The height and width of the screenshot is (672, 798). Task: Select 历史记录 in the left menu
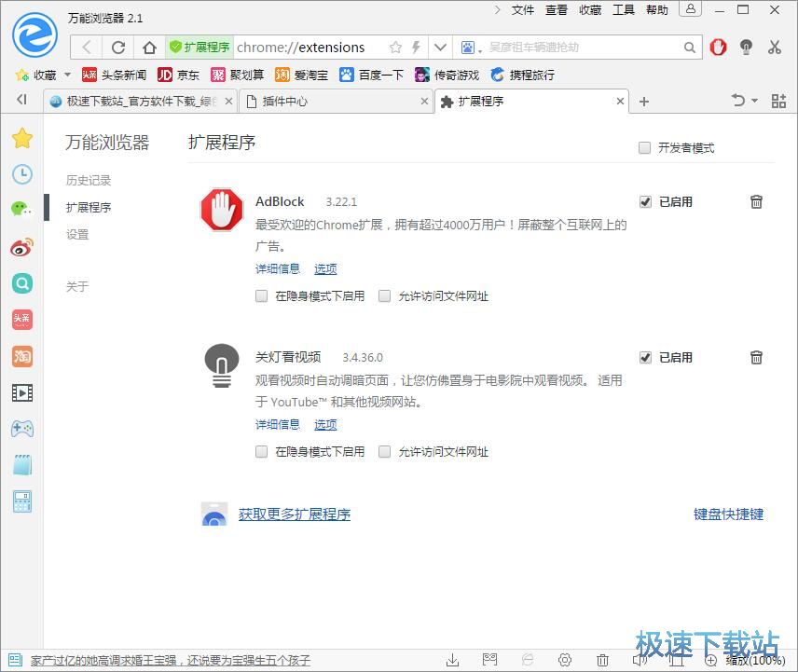[88, 180]
